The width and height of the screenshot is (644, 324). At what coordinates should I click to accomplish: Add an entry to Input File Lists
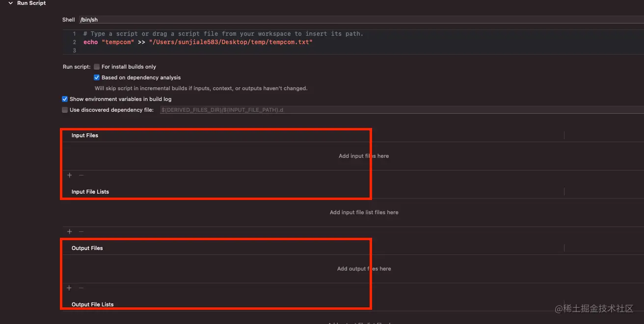coord(69,231)
